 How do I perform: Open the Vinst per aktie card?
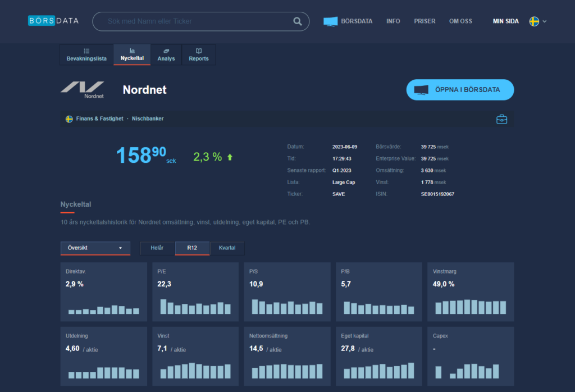click(x=195, y=356)
